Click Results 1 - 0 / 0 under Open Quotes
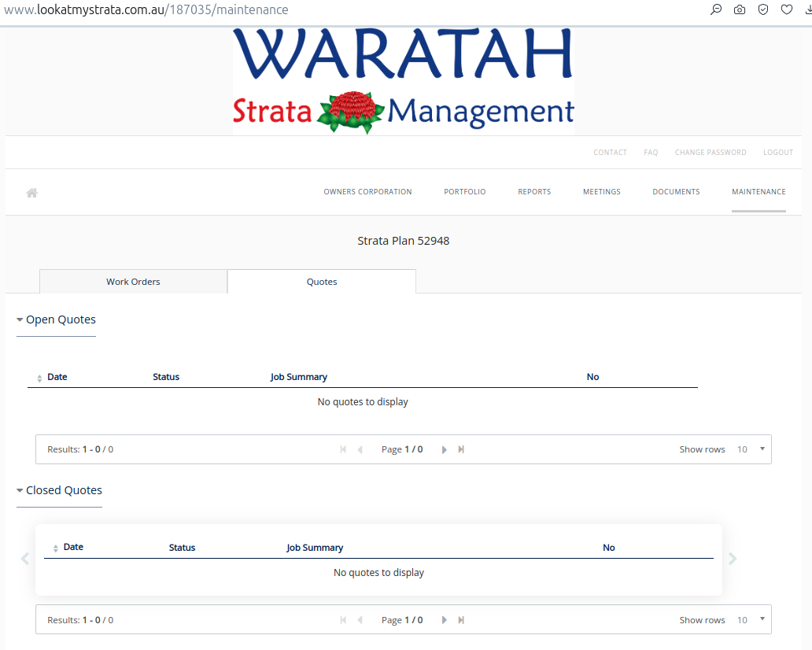This screenshot has width=812, height=650. pos(80,449)
